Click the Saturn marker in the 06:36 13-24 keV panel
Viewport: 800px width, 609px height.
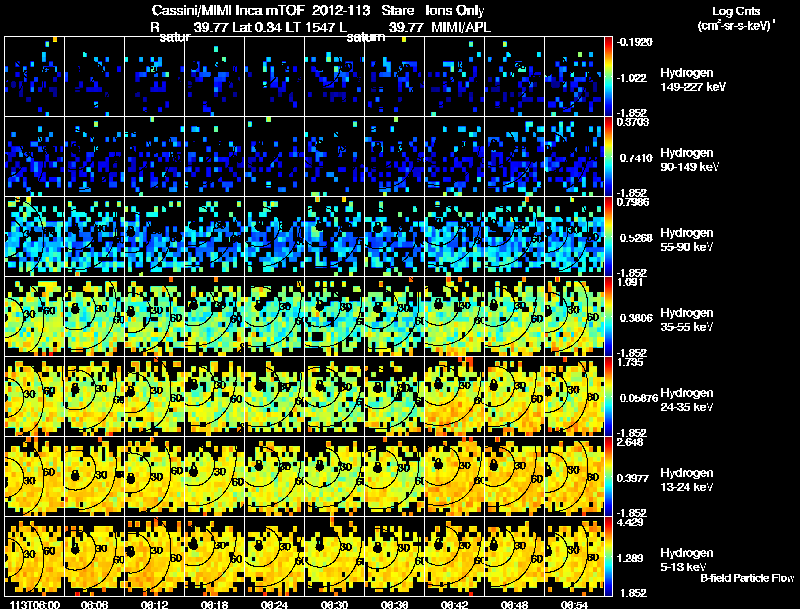click(x=378, y=467)
